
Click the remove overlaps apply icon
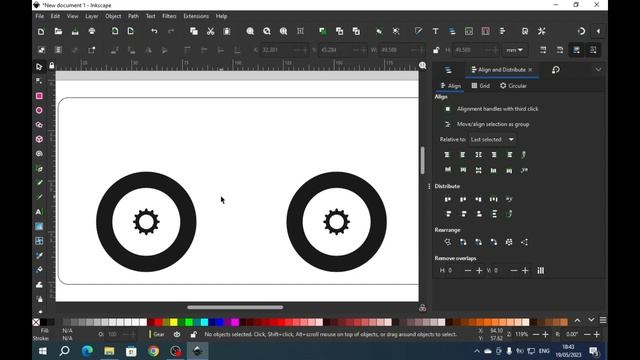click(540, 270)
